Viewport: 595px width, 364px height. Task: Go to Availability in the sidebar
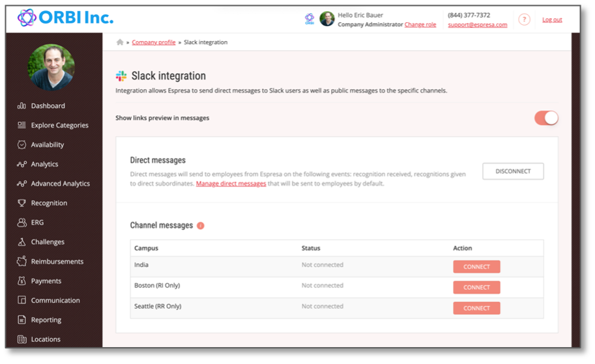tap(48, 145)
